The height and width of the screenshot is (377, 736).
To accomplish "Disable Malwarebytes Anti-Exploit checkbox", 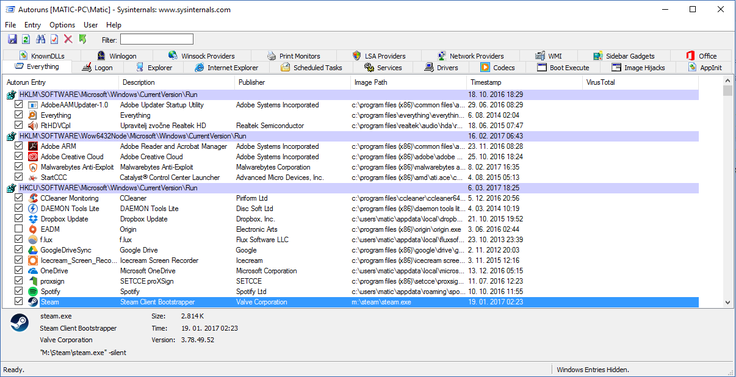I will coord(18,166).
